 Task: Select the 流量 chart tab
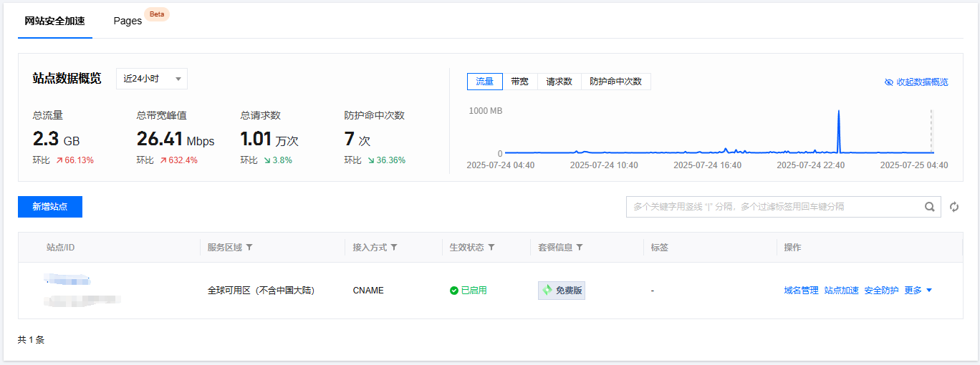pos(485,82)
